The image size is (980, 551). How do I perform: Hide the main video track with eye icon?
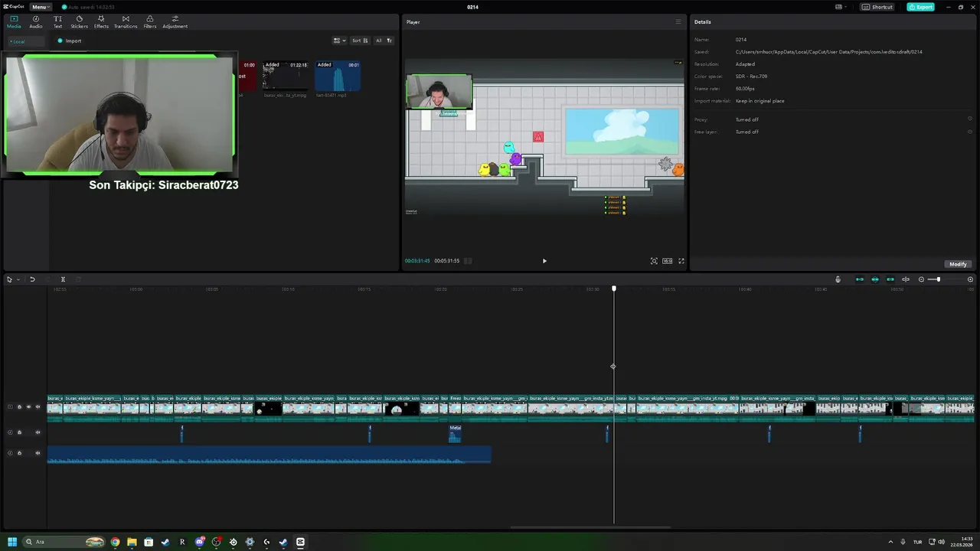tap(28, 407)
